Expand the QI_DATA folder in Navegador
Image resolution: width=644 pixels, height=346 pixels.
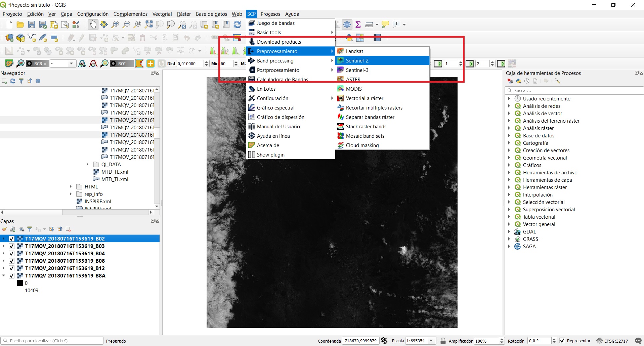87,165
